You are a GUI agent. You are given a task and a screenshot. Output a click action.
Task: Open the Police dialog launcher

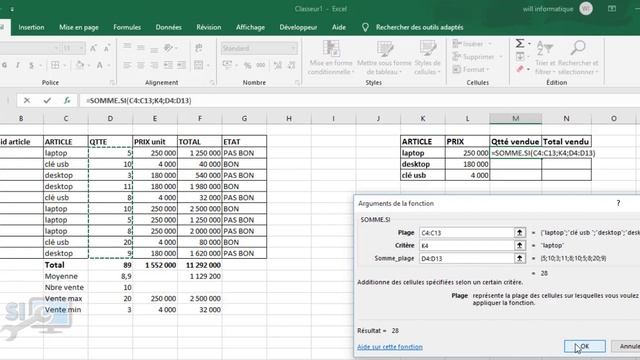coord(112,83)
